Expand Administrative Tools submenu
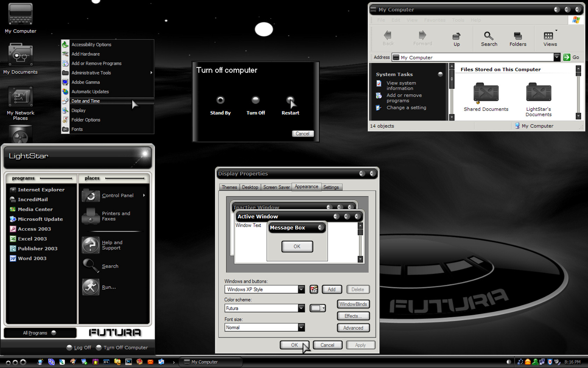Screen dimensions: 588x368 point(108,73)
